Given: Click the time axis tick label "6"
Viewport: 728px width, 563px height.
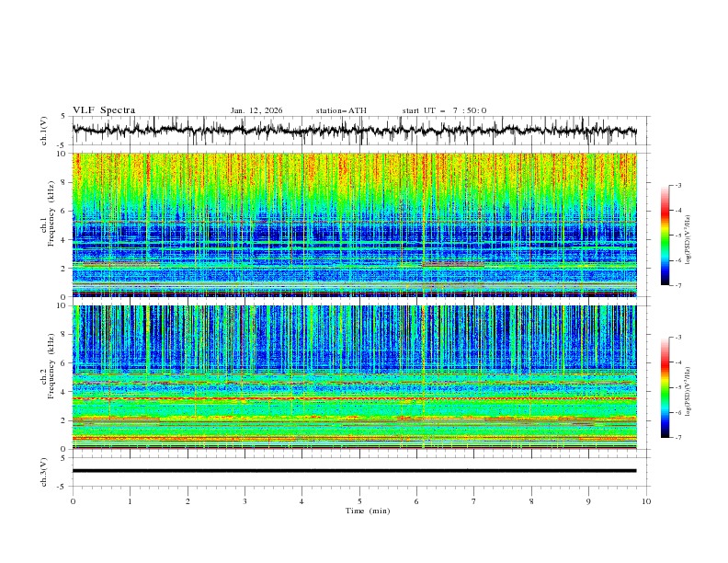Looking at the screenshot, I should pos(416,501).
